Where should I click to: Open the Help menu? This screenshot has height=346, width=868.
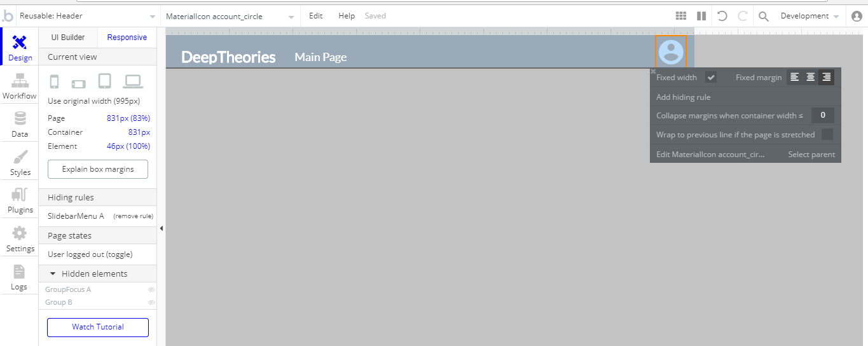click(x=347, y=16)
